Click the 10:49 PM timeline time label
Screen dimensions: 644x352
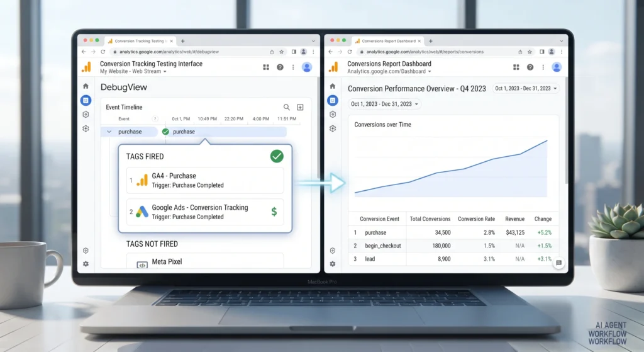tap(207, 119)
